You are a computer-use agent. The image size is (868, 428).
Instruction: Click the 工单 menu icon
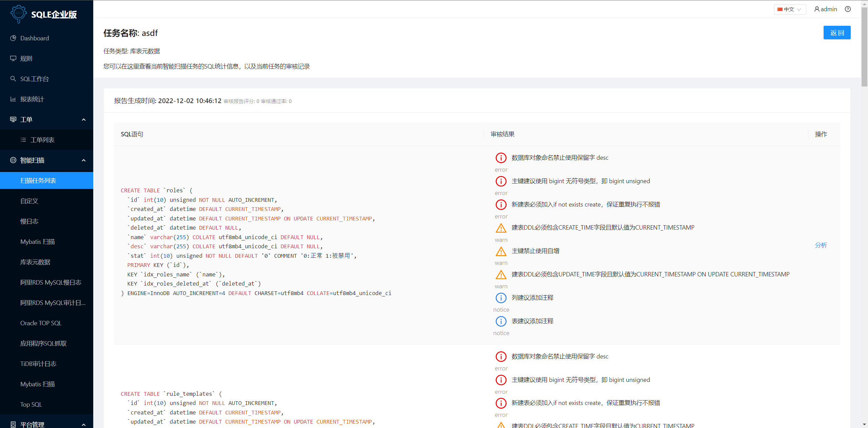pos(13,119)
